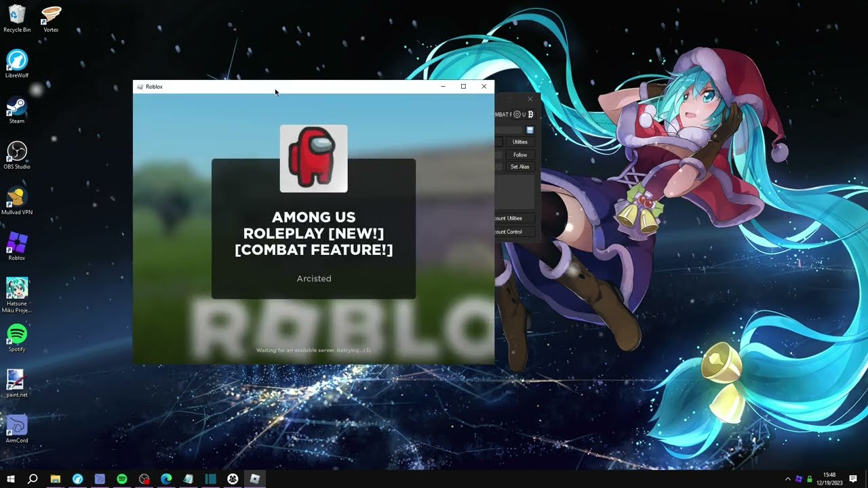Viewport: 868px width, 488px height.
Task: Click the Settings gear in the background tool window
Action: (x=517, y=115)
